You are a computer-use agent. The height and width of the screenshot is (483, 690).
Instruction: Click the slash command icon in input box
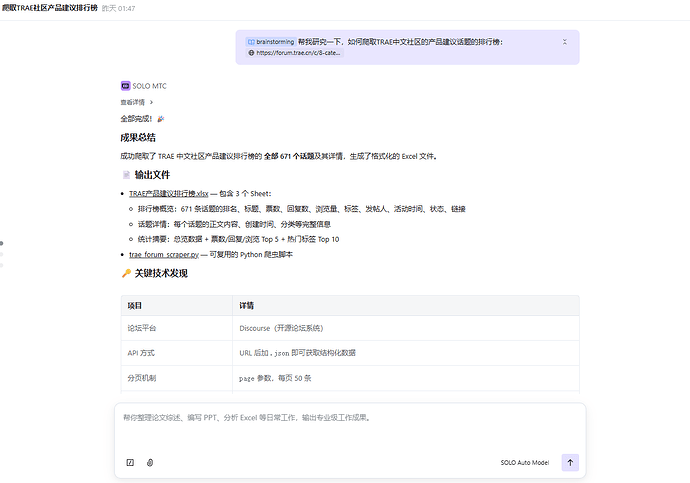click(x=130, y=462)
